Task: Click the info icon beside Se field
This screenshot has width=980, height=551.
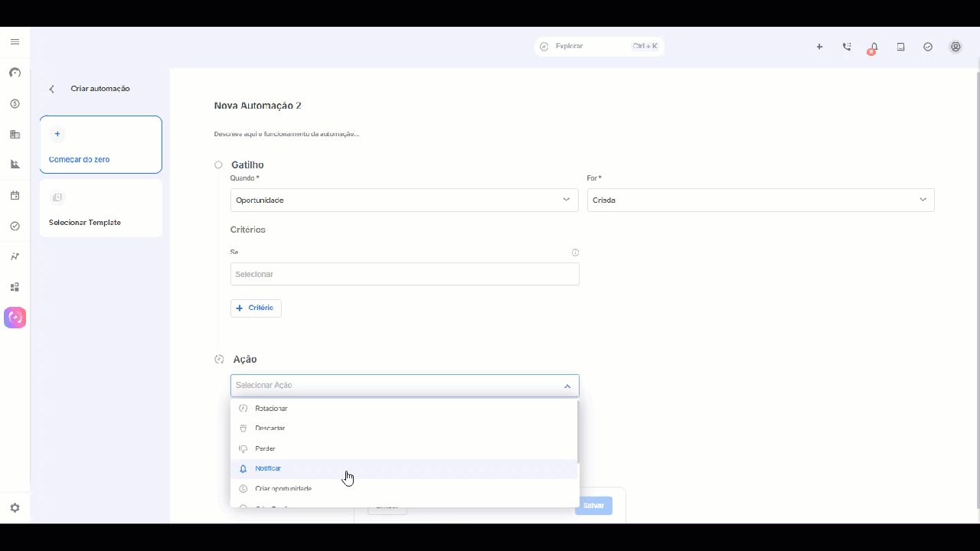Action: 575,253
